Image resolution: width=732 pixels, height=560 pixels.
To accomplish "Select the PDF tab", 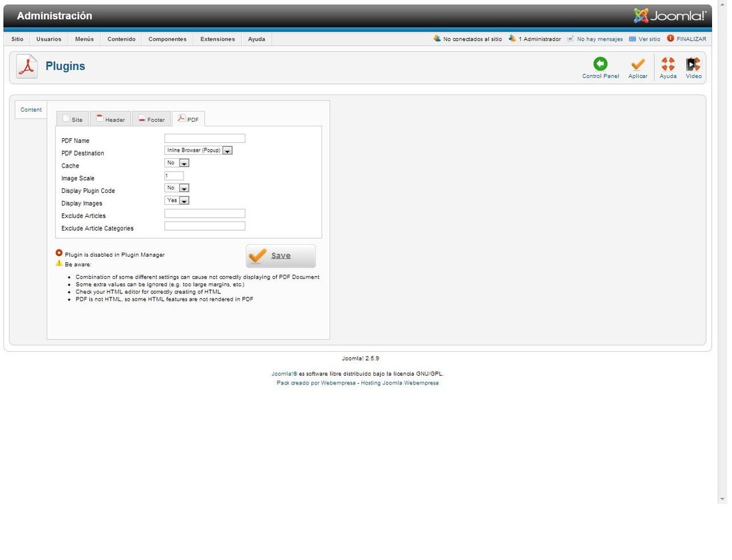I will [188, 120].
